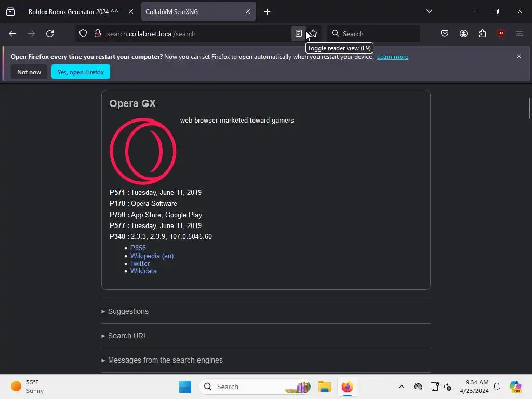The height and width of the screenshot is (399, 532).
Task: Show hidden system tray icons
Action: [402, 387]
